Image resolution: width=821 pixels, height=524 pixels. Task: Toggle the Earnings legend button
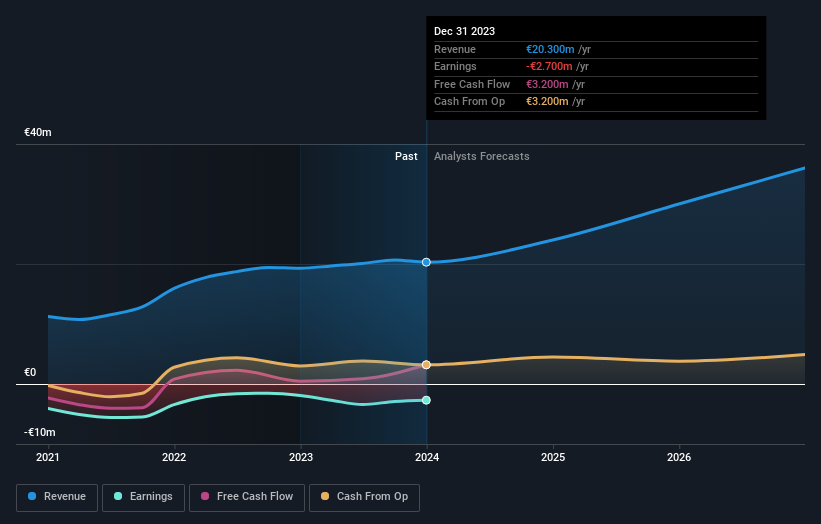point(143,497)
